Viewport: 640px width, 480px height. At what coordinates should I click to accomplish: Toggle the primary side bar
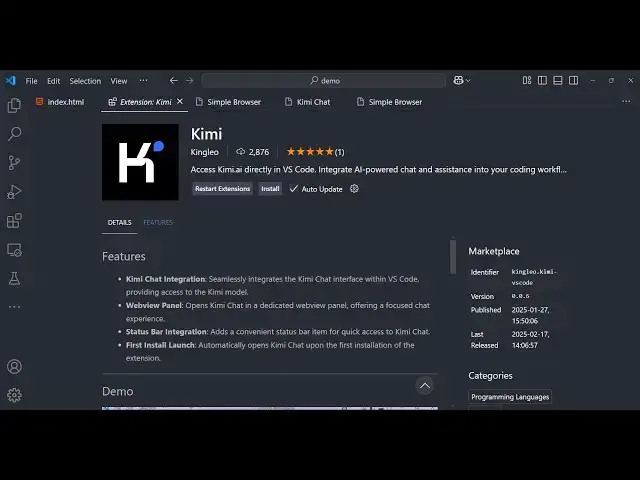(542, 80)
